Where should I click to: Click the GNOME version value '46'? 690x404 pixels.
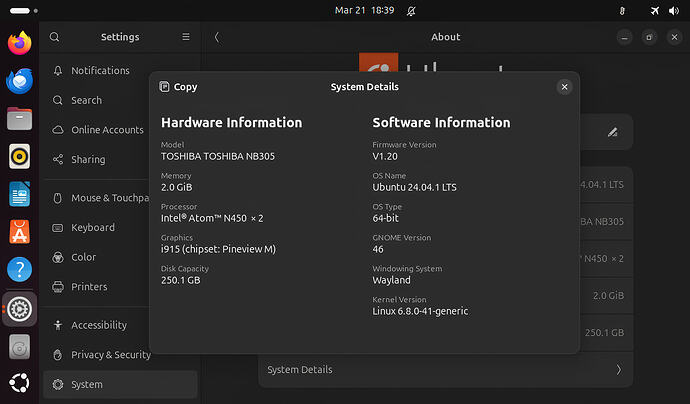click(378, 249)
